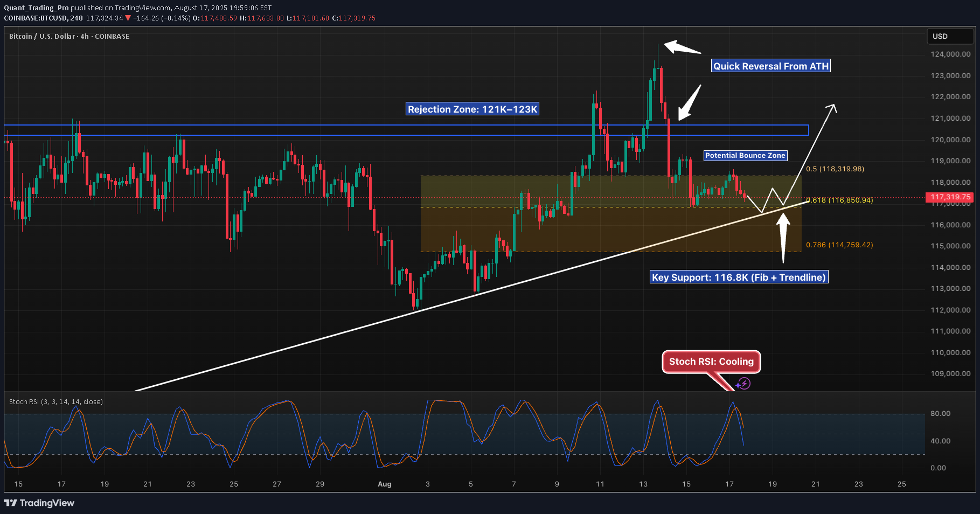Click the 80.00 level on Stoch RSI scale
The height and width of the screenshot is (514, 980).
tap(940, 413)
